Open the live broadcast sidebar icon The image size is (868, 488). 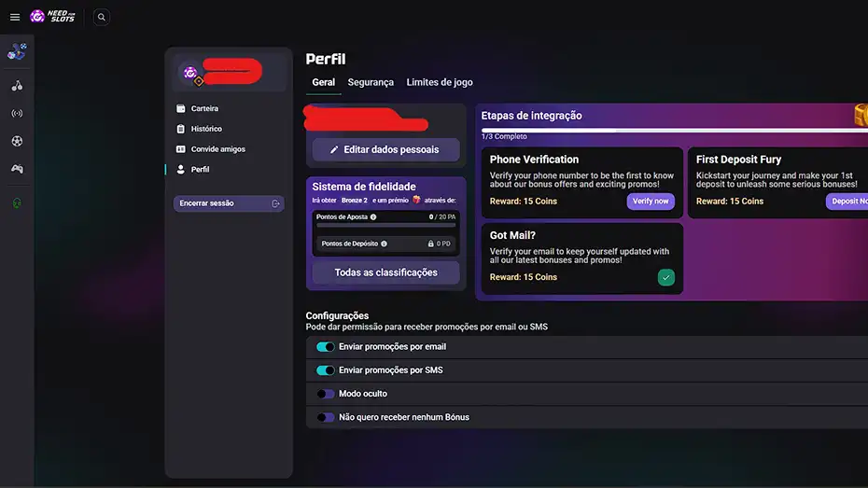pos(17,114)
